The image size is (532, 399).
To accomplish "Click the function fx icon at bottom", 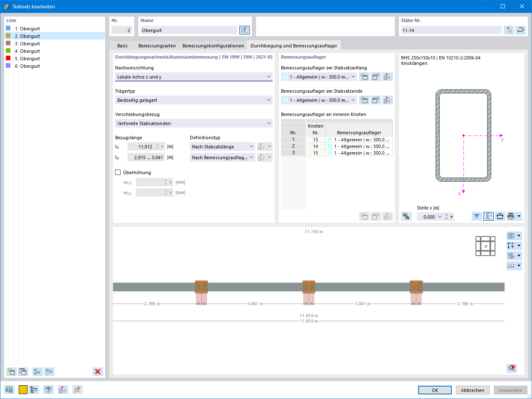I will (77, 389).
